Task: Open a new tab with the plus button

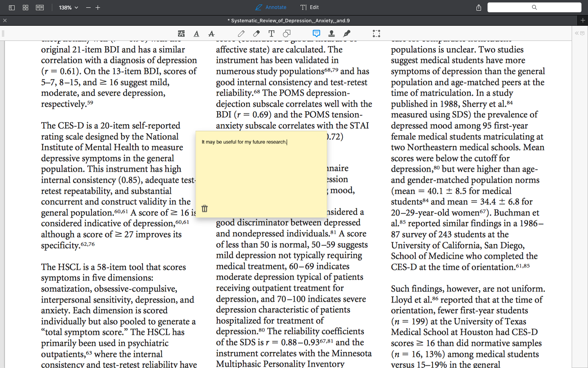Action: pyautogui.click(x=583, y=20)
